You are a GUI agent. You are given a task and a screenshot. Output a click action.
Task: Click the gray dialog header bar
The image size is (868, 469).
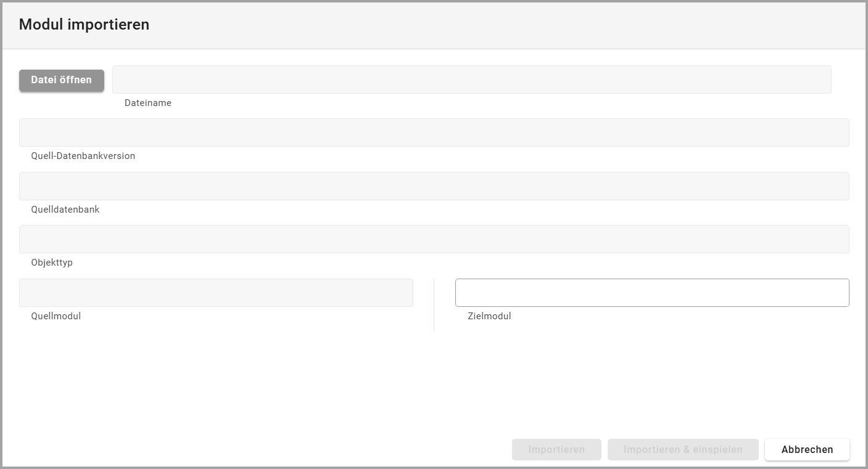(x=494, y=25)
